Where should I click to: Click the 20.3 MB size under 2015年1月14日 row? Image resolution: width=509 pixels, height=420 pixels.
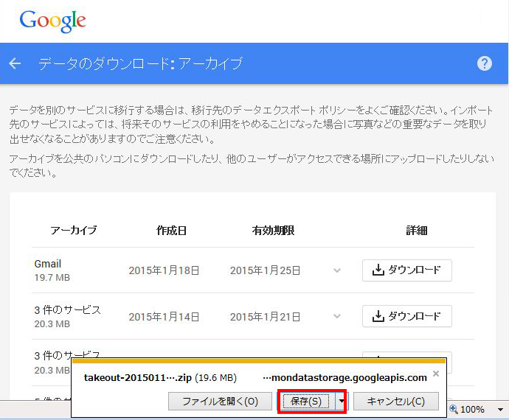[x=52, y=324]
